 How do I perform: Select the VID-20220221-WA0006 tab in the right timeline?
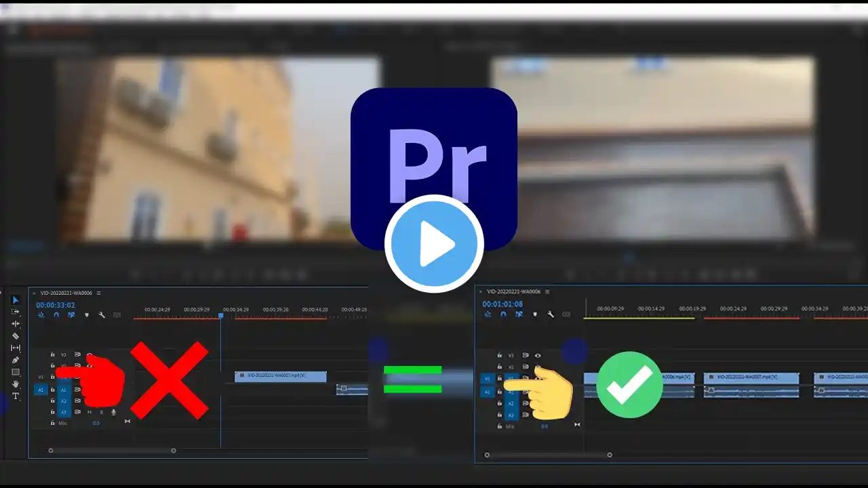click(514, 291)
